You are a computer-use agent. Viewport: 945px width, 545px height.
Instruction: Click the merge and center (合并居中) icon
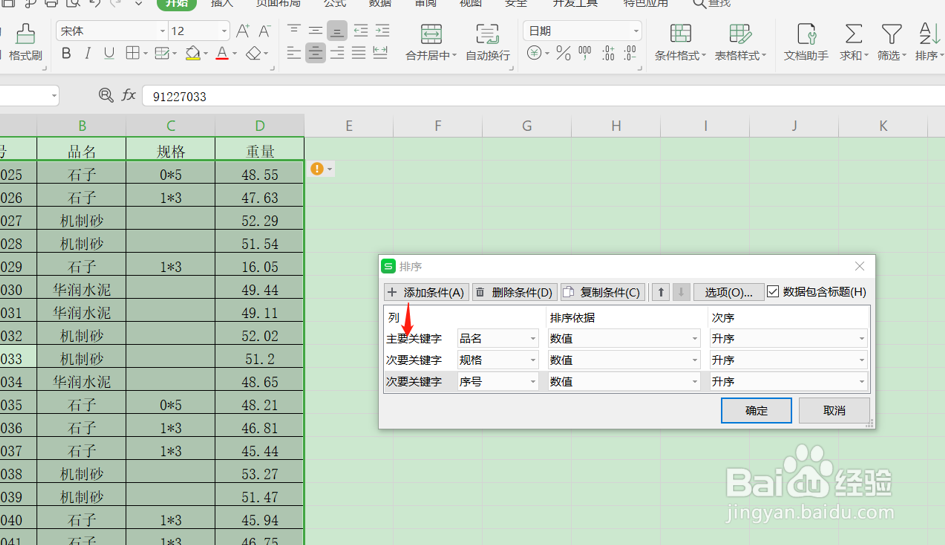[x=431, y=42]
